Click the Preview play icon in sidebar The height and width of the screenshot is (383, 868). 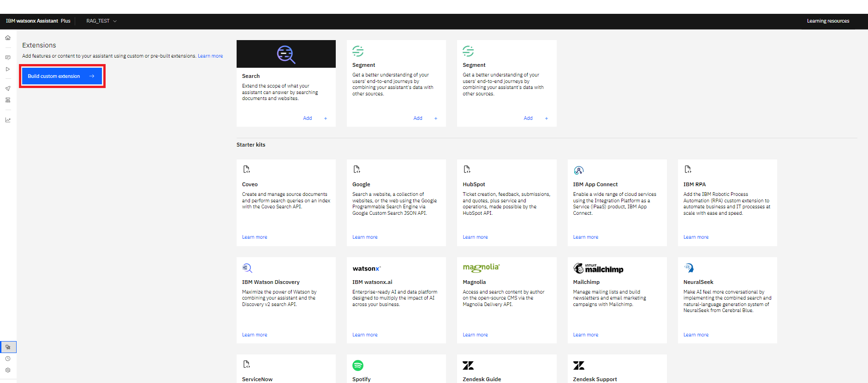[x=8, y=69]
